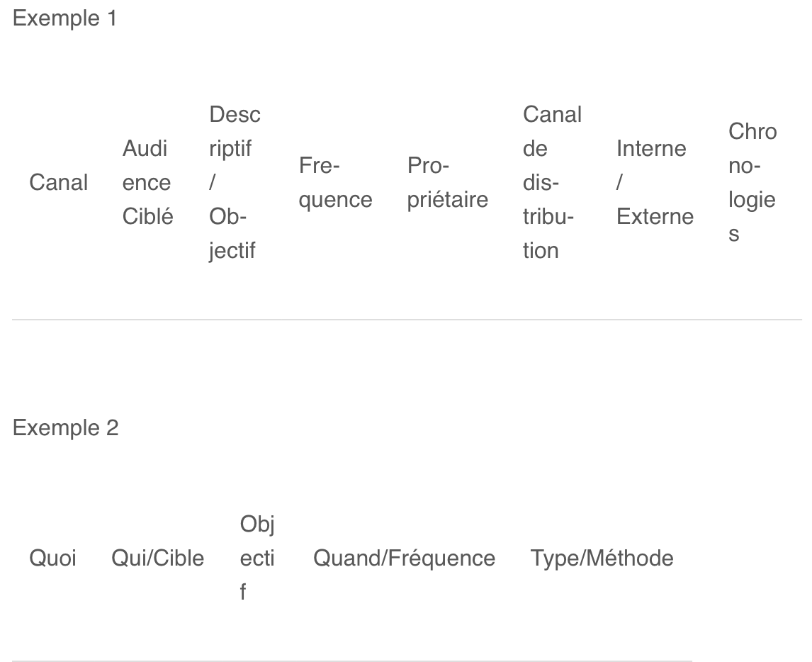The image size is (812, 662).
Task: Click the Quoi column header
Action: coord(53,558)
